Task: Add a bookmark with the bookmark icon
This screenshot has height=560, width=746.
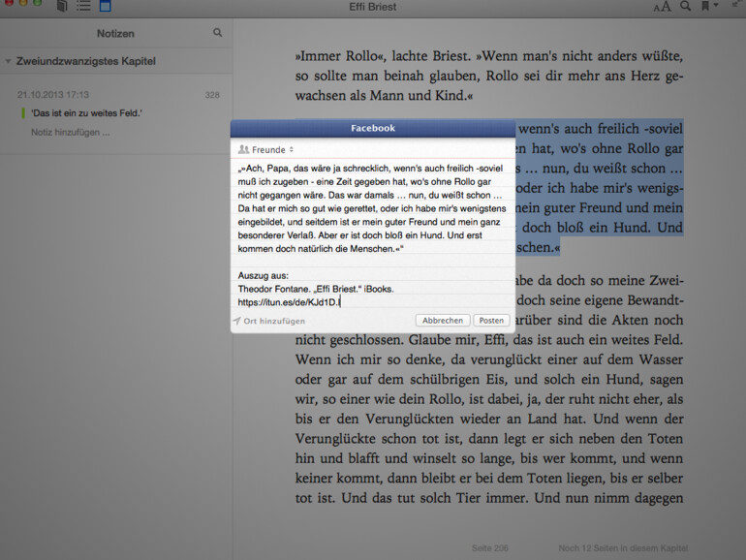Action: click(705, 6)
